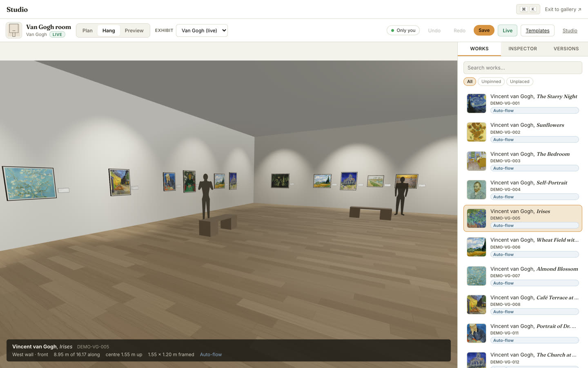Select Irises thumbnail in works list
Screen dimensions: 588x368
477,218
